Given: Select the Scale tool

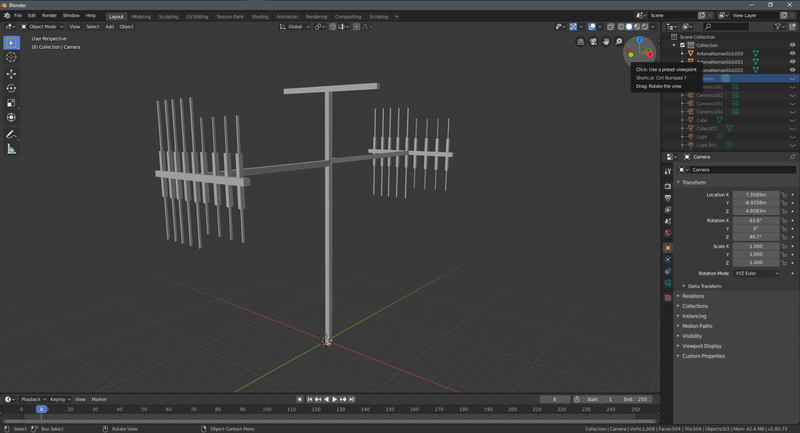Looking at the screenshot, I should coord(11,103).
